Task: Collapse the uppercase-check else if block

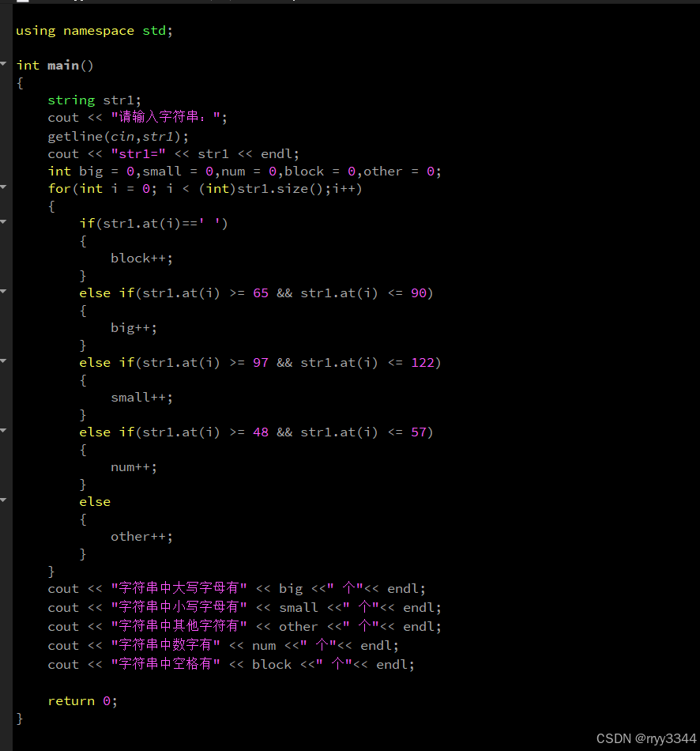Action: [4, 292]
